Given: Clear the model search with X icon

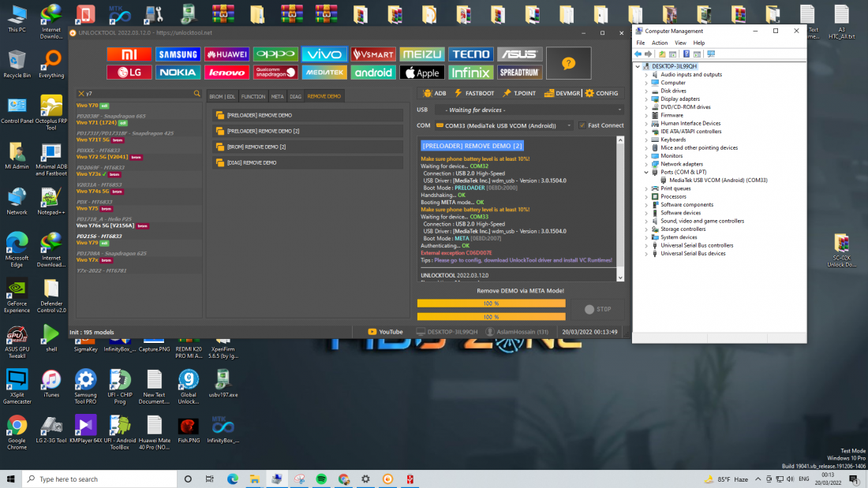Looking at the screenshot, I should coord(81,94).
